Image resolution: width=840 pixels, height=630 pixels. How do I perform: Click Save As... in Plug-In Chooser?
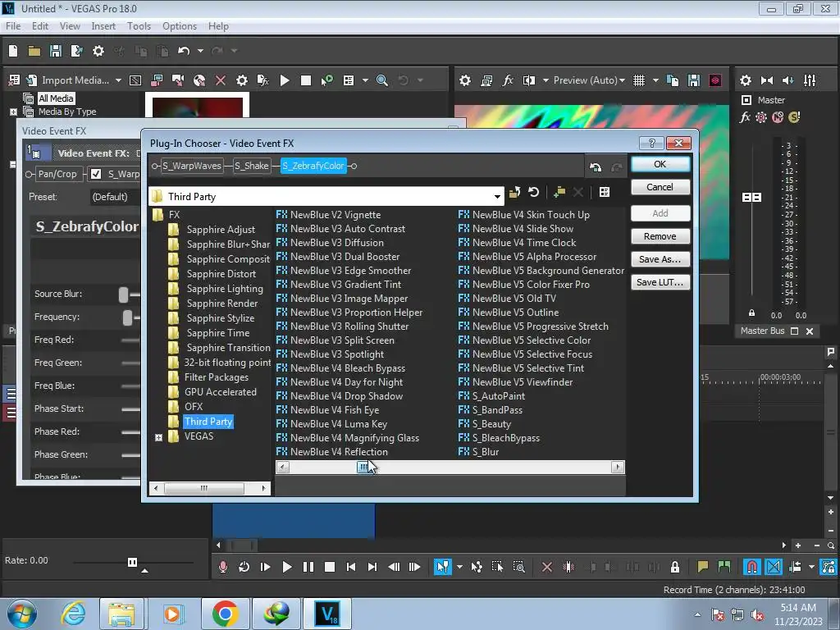660,259
